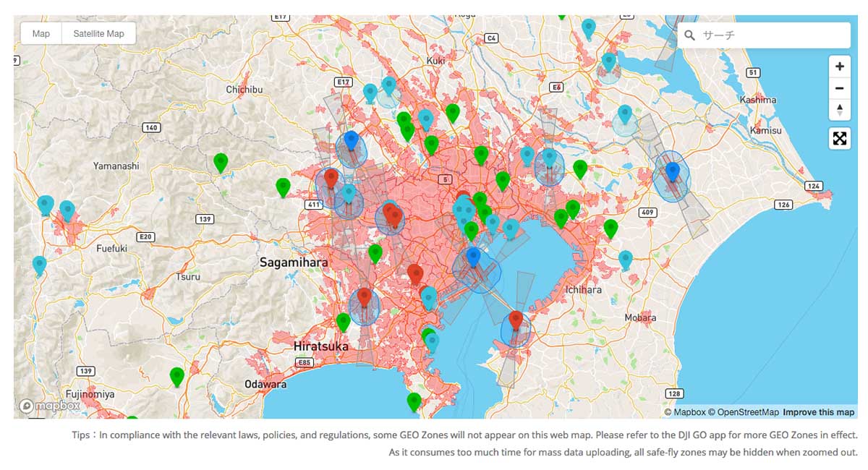868x470 pixels.
Task: Select green marker east of Yamanashi label
Action: [221, 162]
